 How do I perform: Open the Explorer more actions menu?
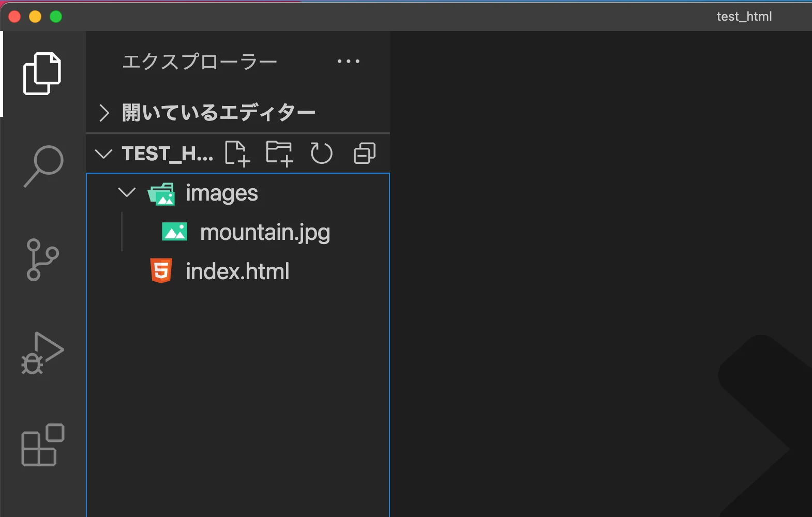click(349, 61)
